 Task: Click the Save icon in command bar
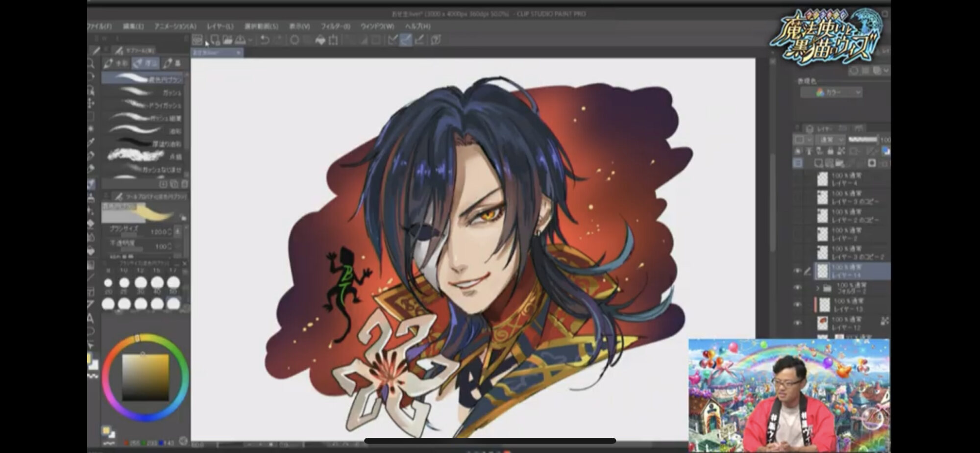(240, 40)
